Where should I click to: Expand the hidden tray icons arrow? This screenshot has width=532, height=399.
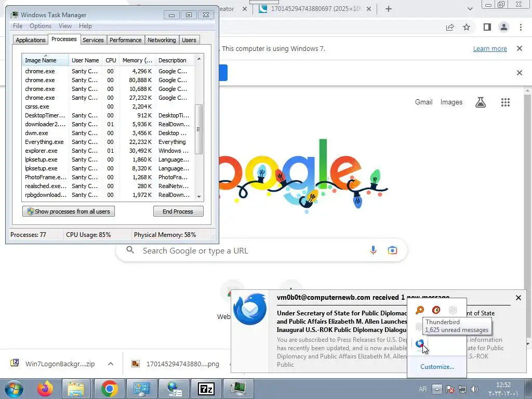pyautogui.click(x=437, y=389)
